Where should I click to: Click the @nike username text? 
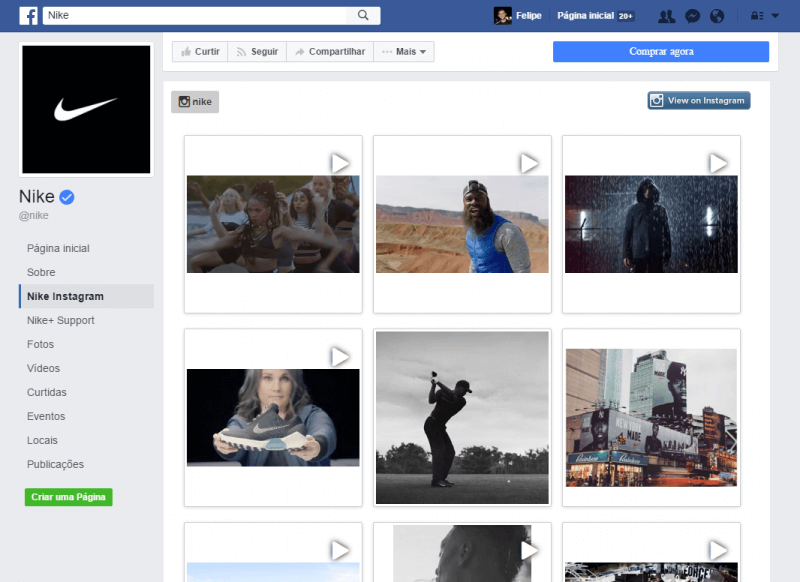pyautogui.click(x=34, y=216)
